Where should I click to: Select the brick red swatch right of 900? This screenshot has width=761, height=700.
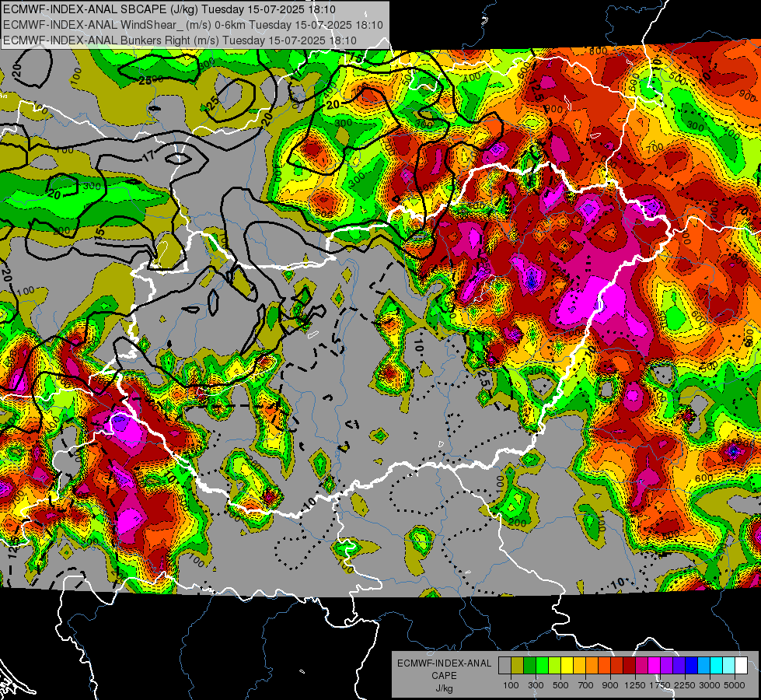click(x=617, y=665)
